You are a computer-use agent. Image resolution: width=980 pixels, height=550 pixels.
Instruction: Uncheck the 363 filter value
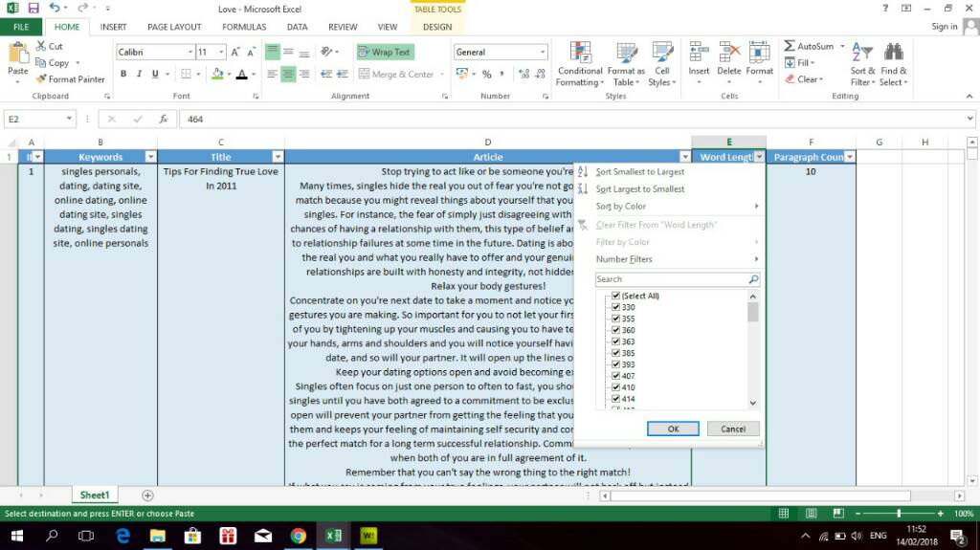click(615, 341)
